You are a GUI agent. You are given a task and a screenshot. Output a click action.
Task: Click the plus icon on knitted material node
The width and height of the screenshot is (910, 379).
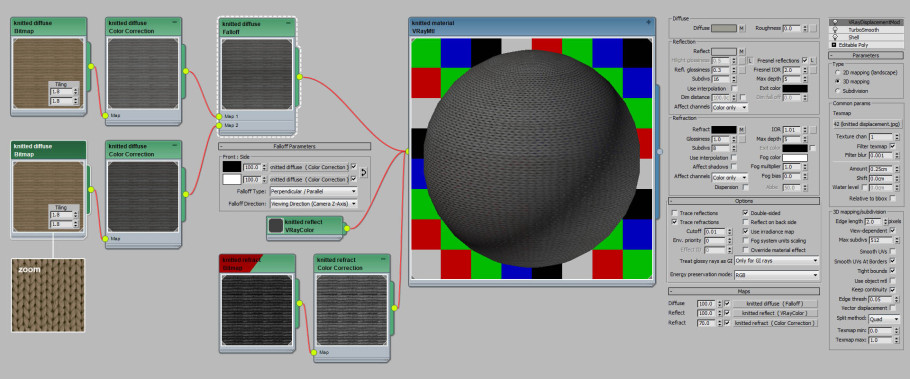648,22
